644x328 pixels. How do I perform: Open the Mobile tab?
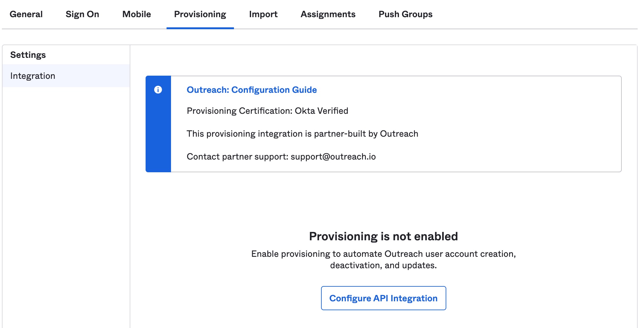137,14
